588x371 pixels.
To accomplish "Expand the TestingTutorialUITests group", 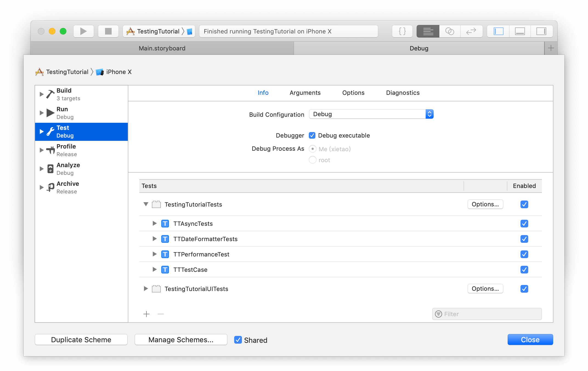I will 146,289.
